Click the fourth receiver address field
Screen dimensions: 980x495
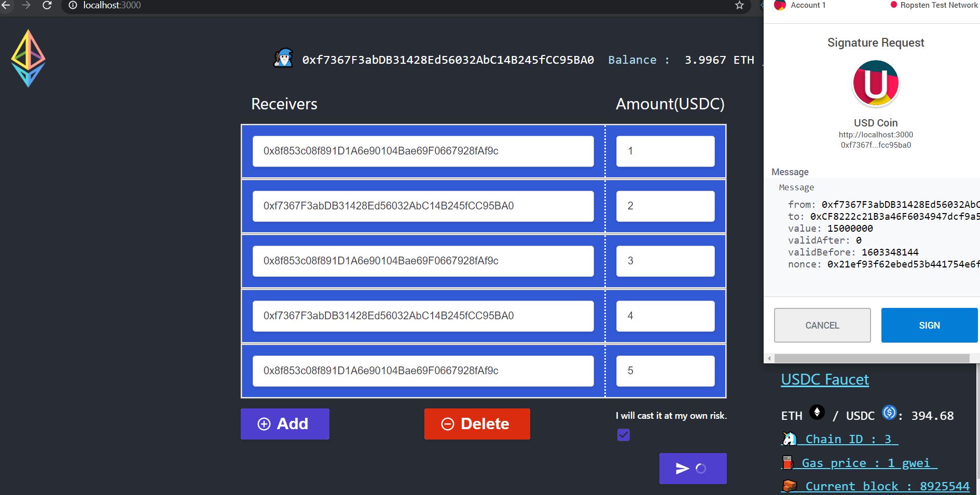[x=423, y=316]
